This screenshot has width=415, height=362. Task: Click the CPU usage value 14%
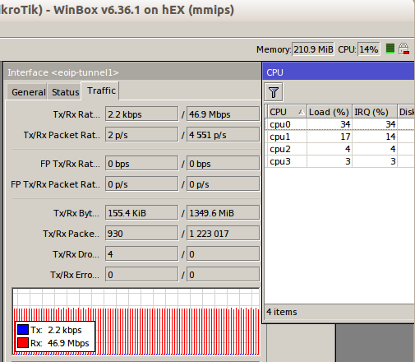[x=369, y=49]
